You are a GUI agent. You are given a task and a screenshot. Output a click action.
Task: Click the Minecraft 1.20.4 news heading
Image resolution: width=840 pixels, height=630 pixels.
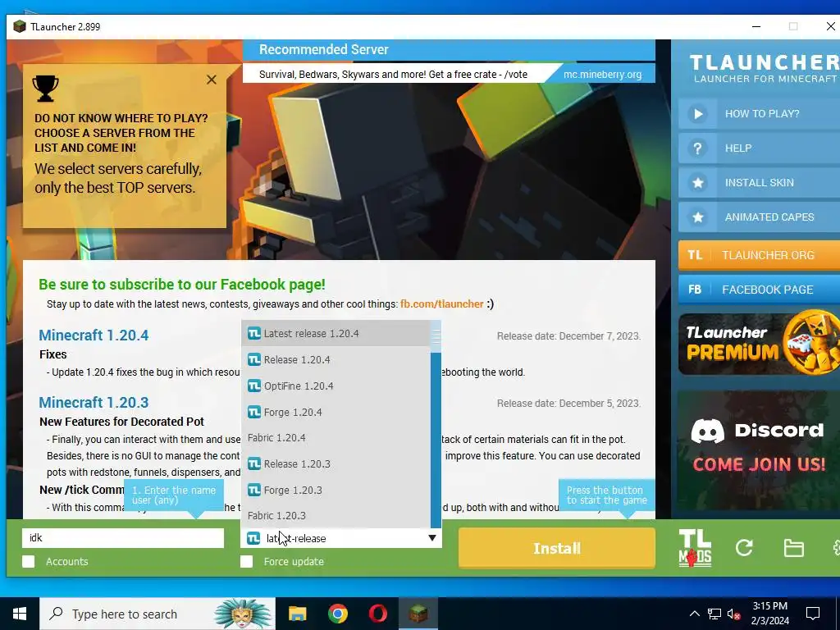[x=94, y=336]
